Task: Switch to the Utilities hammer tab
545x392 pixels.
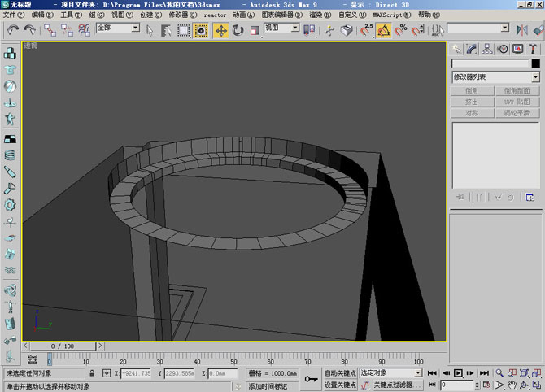Action: 533,49
